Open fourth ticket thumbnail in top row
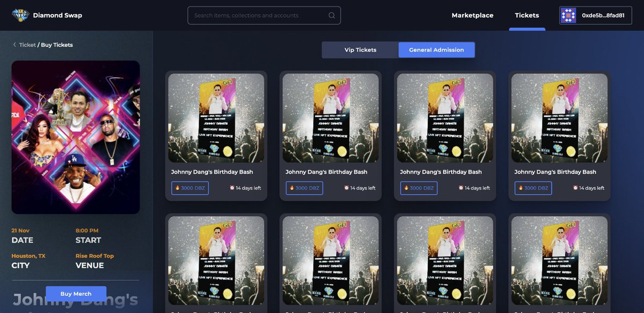Screen dimensions: 644x313 (x=559, y=118)
